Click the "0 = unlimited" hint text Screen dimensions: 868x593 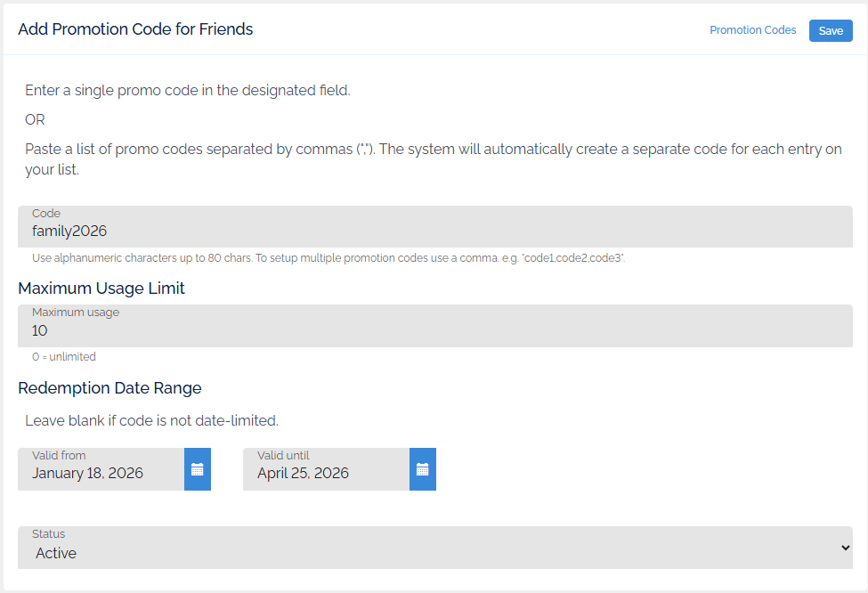coord(63,356)
